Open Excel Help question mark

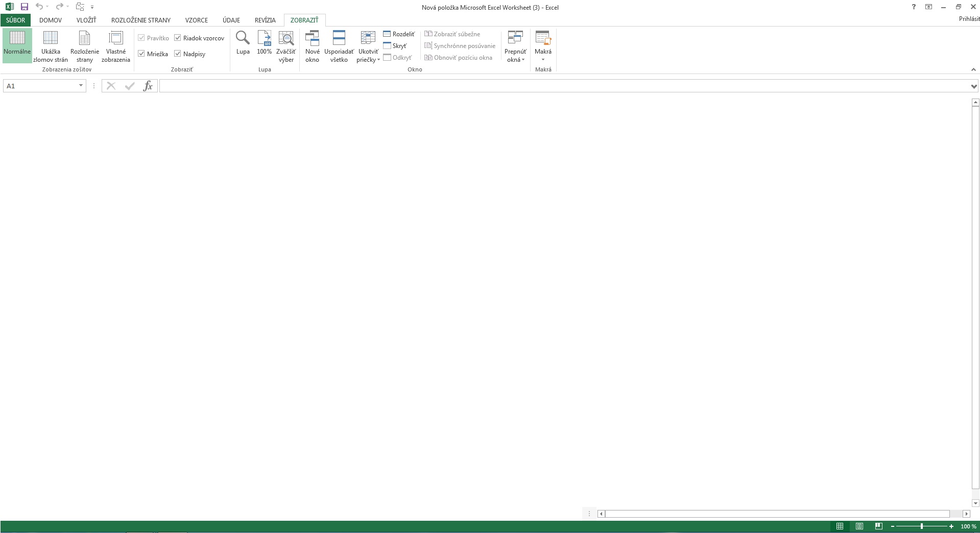tap(914, 7)
